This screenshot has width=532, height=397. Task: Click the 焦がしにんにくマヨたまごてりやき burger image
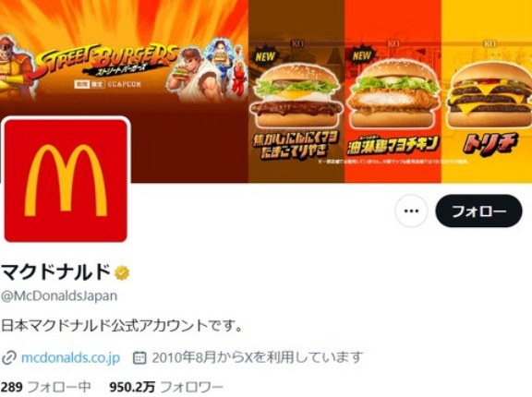coord(296,96)
